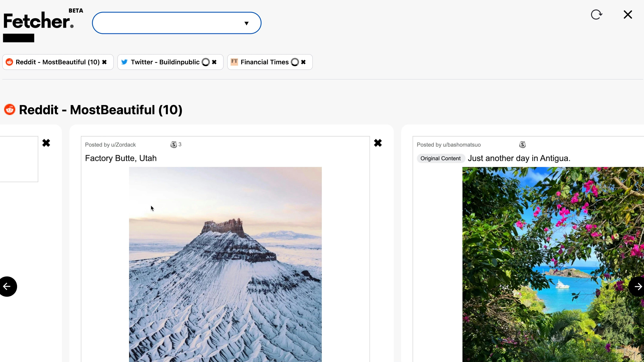Screen dimensions: 644x362
Task: Dismiss the partially visible left card
Action: coord(46,143)
